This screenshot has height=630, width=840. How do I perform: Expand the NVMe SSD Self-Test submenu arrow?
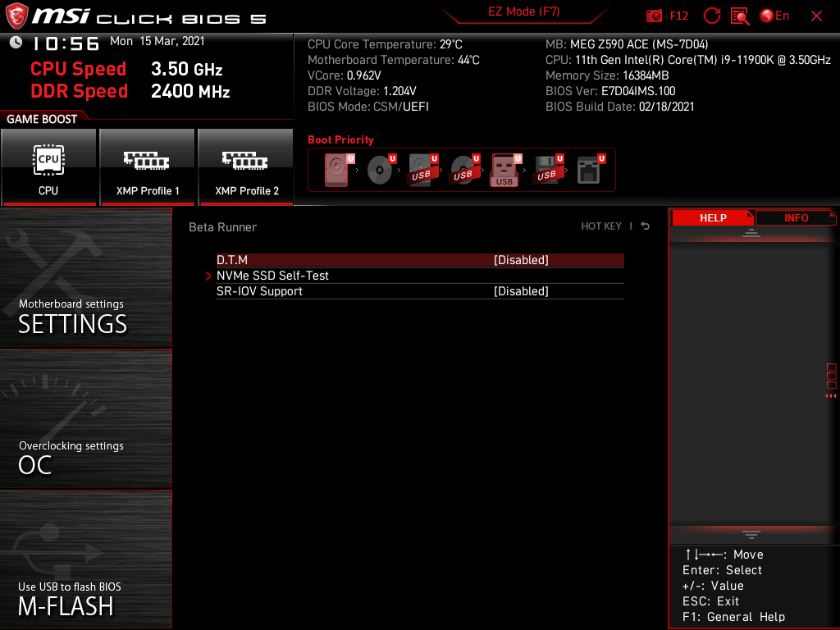coord(208,276)
